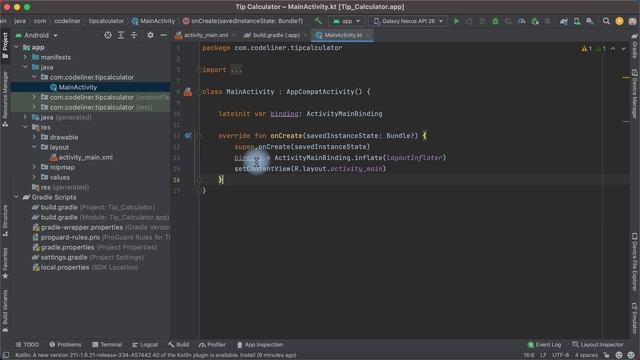
Task: Open local.properties file in tree
Action: [x=65, y=267]
